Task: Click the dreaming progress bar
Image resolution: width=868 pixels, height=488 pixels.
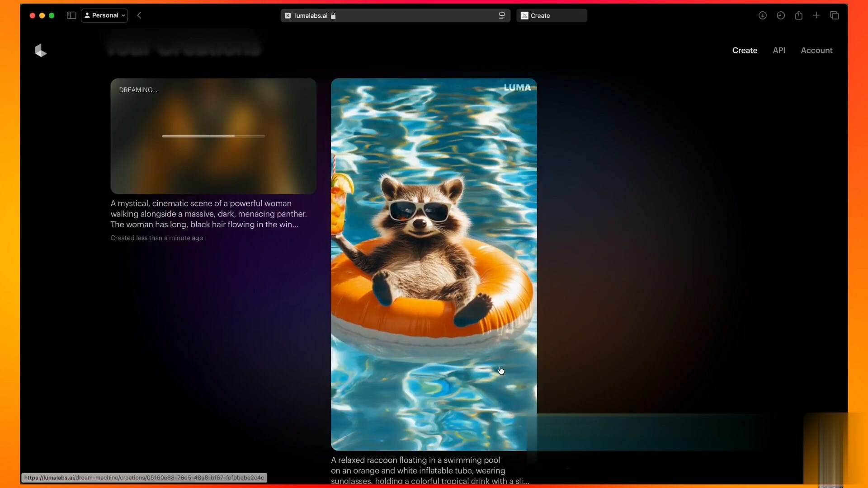Action: [x=213, y=136]
